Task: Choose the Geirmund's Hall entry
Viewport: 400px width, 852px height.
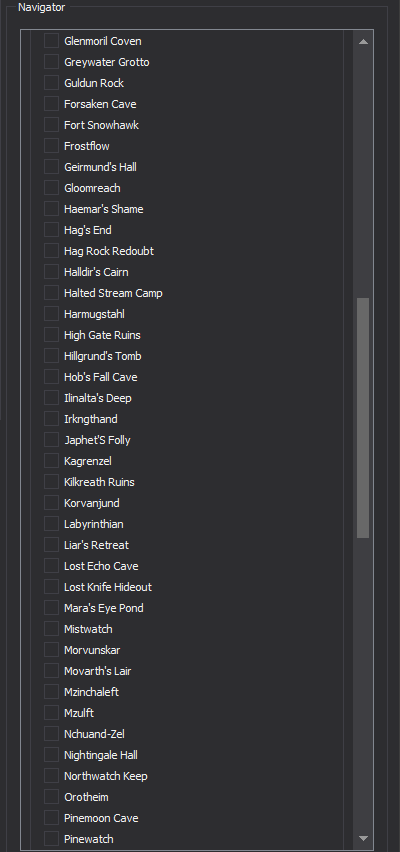Action: 100,167
